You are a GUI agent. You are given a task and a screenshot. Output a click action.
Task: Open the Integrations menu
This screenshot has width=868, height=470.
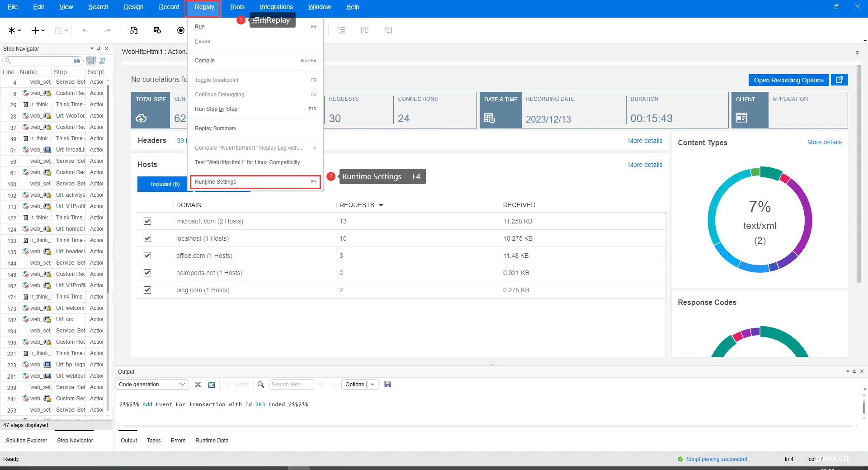276,7
